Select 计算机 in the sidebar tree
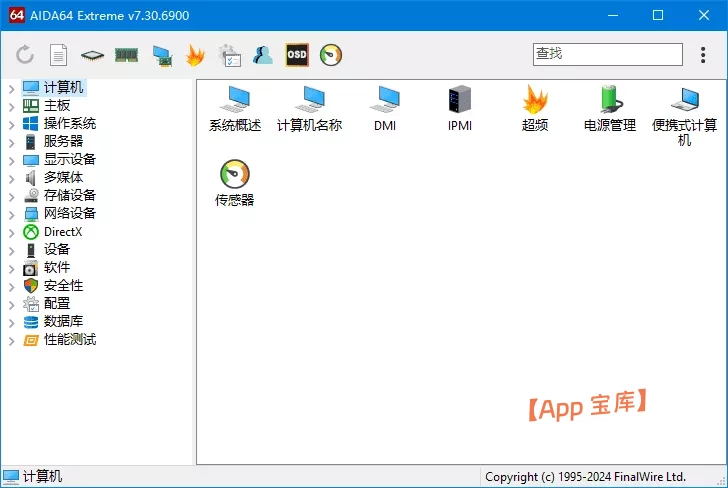The width and height of the screenshot is (728, 488). point(54,87)
